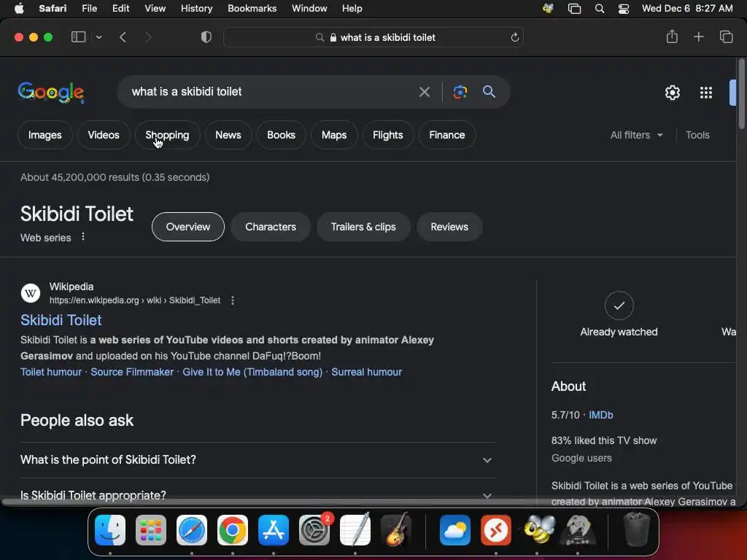Select the Characters chip
The height and width of the screenshot is (560, 747).
point(271,227)
